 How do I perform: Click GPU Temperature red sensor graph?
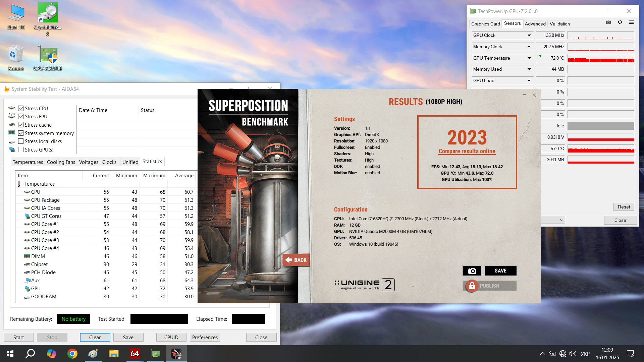[x=601, y=58]
